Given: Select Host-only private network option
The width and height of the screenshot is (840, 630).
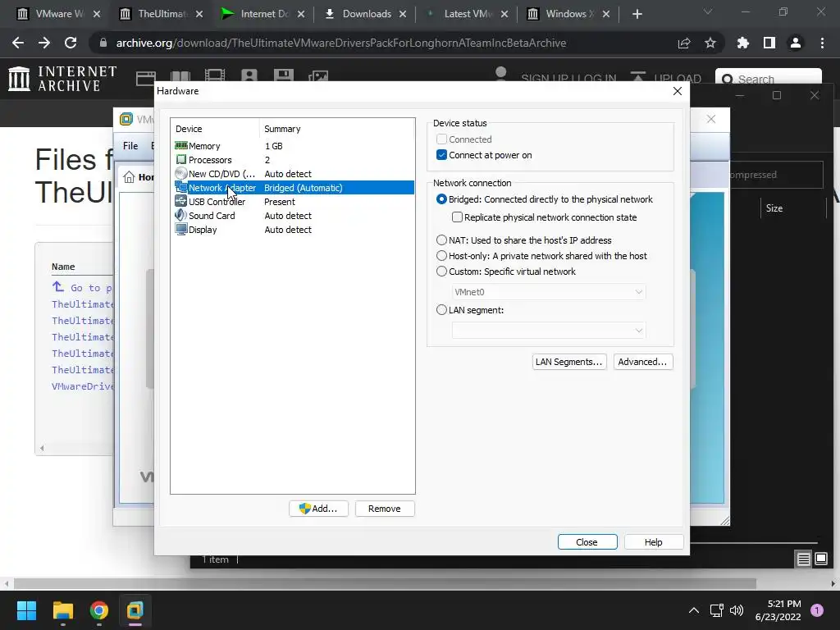Looking at the screenshot, I should [441, 256].
